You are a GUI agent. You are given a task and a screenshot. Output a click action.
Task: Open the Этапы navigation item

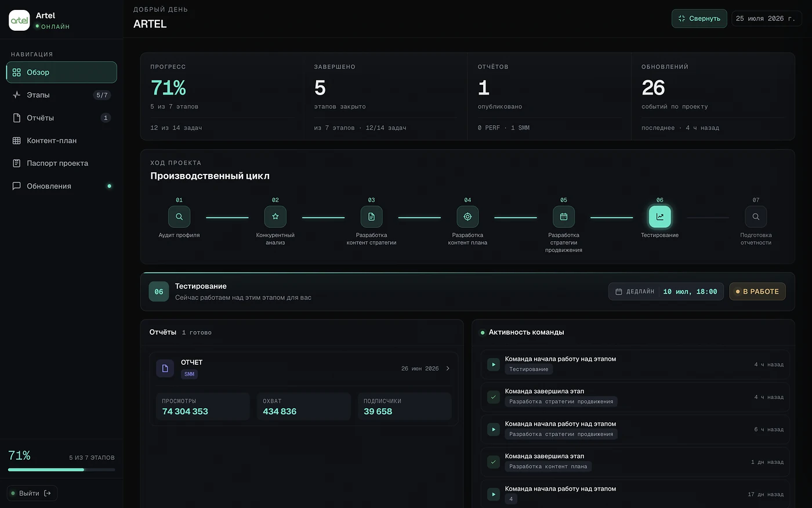pos(61,95)
